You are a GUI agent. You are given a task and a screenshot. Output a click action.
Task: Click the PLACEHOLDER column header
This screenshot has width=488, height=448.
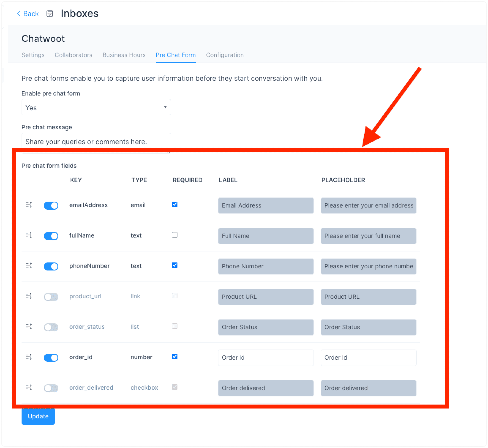[343, 180]
